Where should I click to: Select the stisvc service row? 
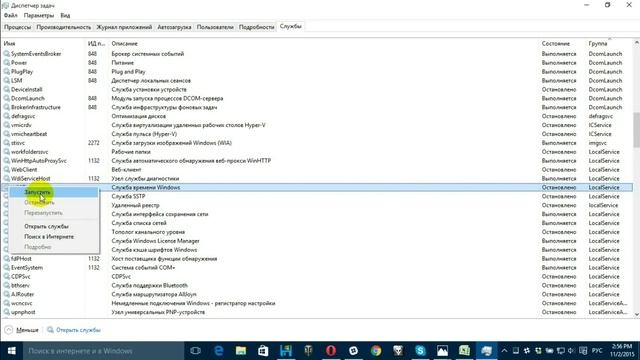[x=318, y=143]
